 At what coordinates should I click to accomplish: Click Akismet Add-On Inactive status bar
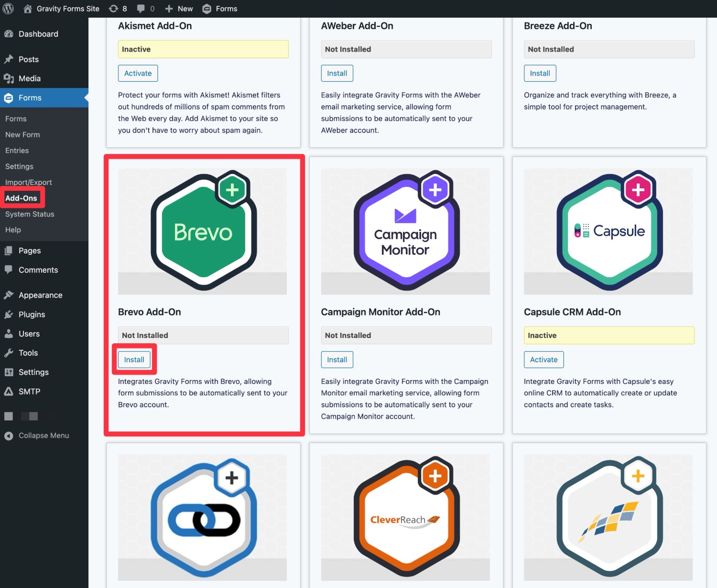coord(203,49)
